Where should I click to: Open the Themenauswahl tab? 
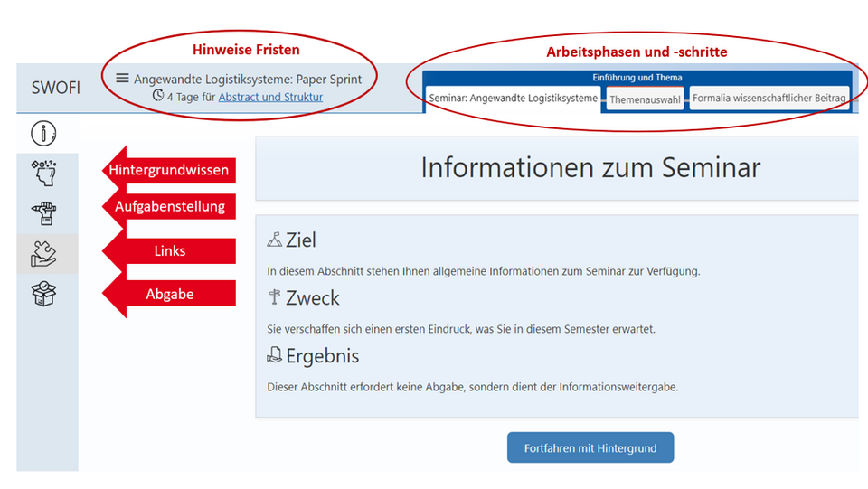pos(645,99)
